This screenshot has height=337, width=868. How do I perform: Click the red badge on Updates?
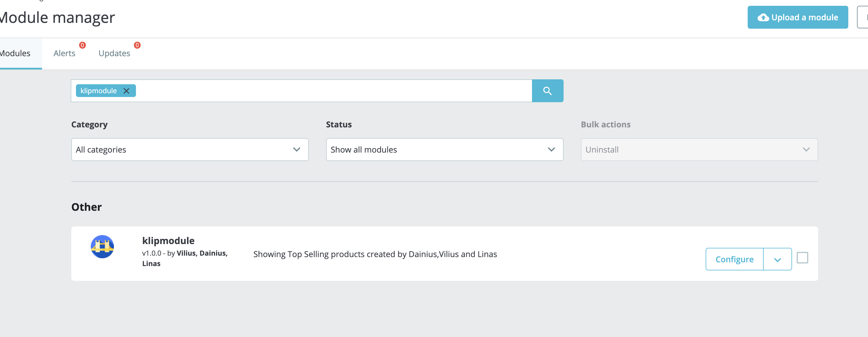(137, 45)
